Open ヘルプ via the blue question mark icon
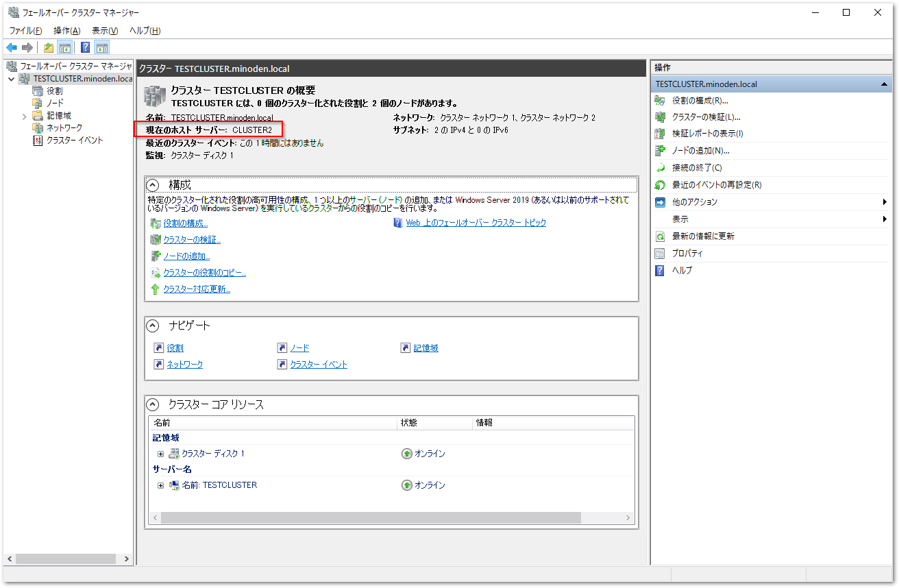This screenshot has width=899, height=588. coord(658,270)
